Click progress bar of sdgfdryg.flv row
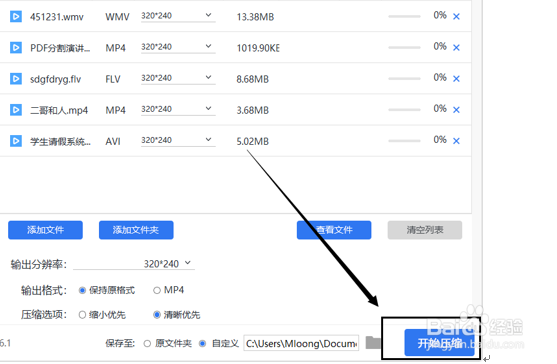 [404, 78]
